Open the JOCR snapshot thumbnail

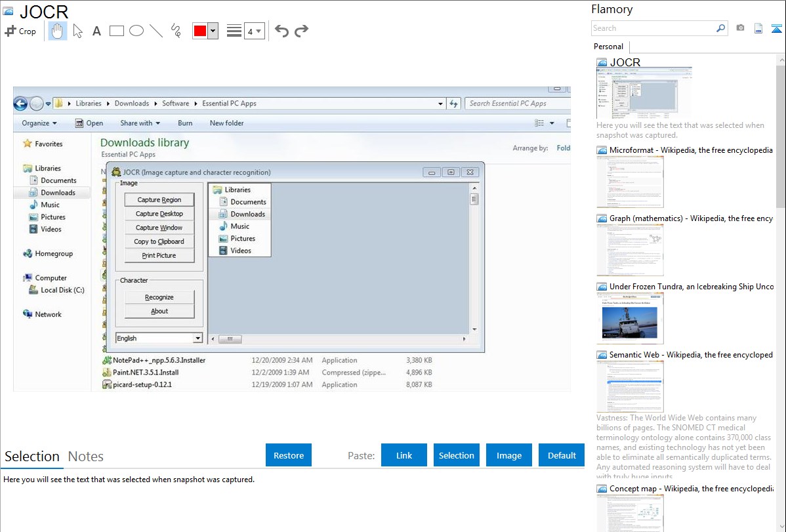tap(644, 92)
